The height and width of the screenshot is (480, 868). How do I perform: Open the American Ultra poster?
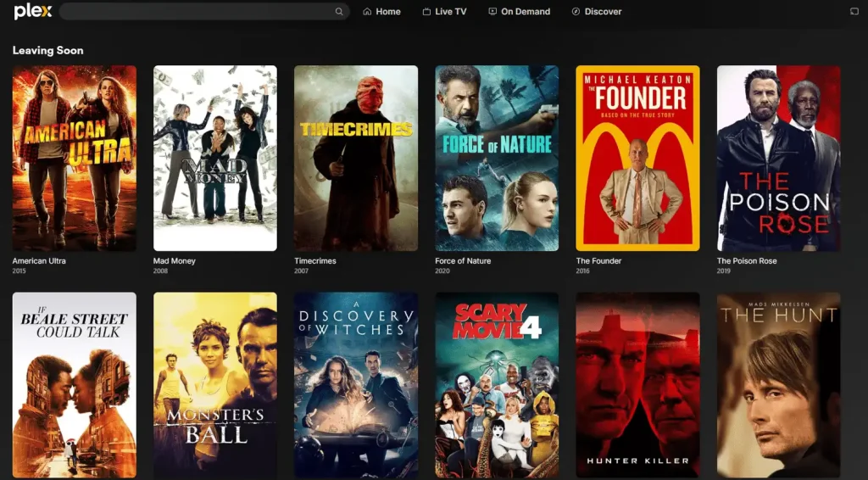pos(75,159)
